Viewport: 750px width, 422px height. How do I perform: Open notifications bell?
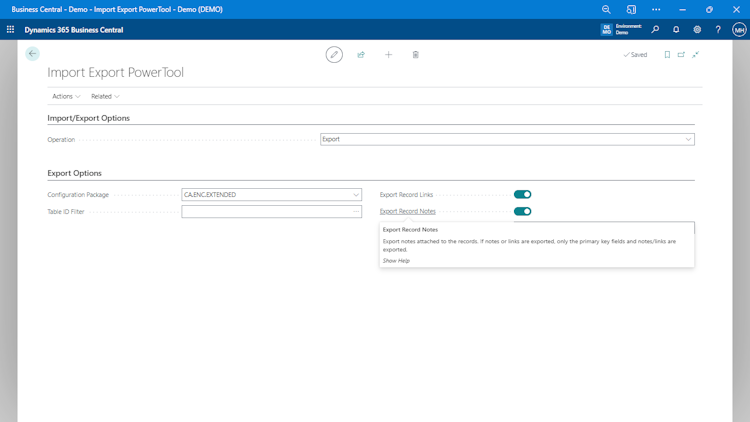click(676, 30)
